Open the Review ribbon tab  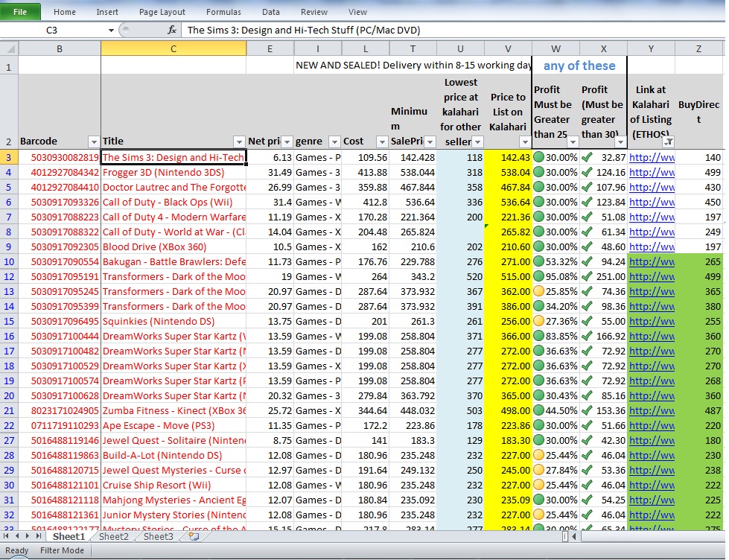pyautogui.click(x=314, y=12)
